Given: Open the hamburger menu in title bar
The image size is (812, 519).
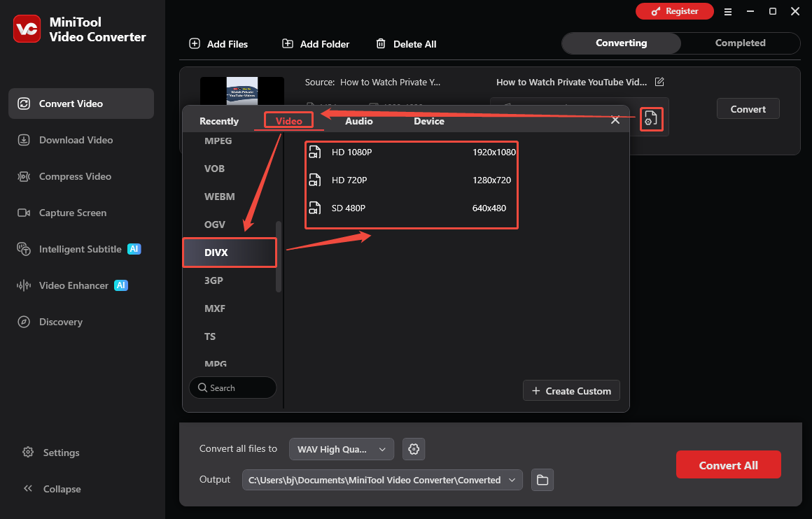Looking at the screenshot, I should 727,11.
